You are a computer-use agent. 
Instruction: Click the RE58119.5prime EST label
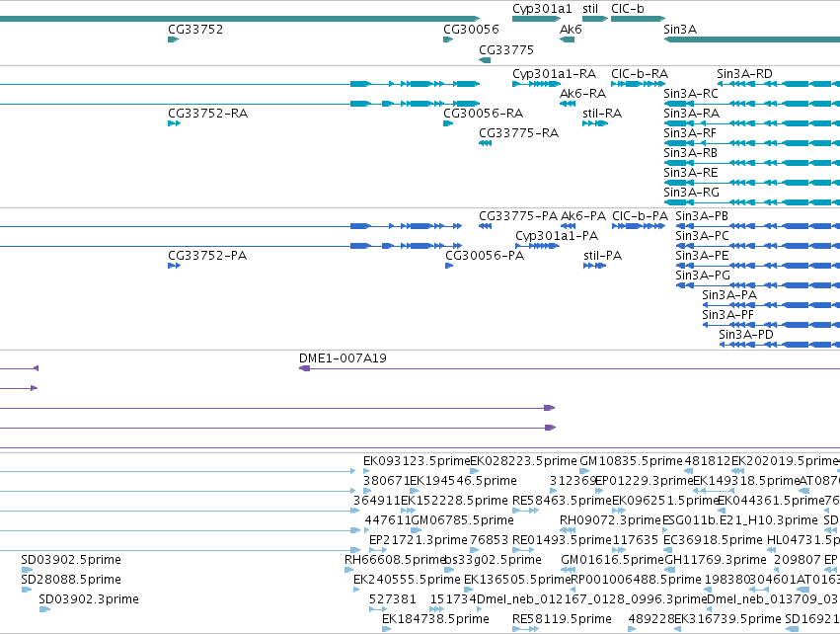(x=562, y=619)
